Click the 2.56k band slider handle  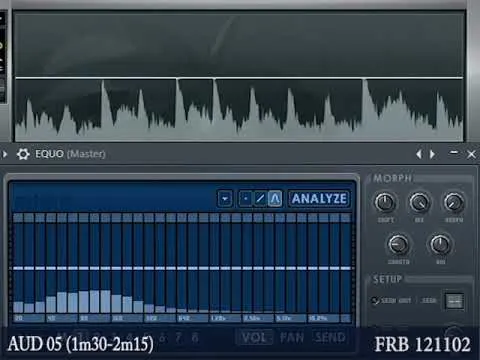(x=247, y=268)
